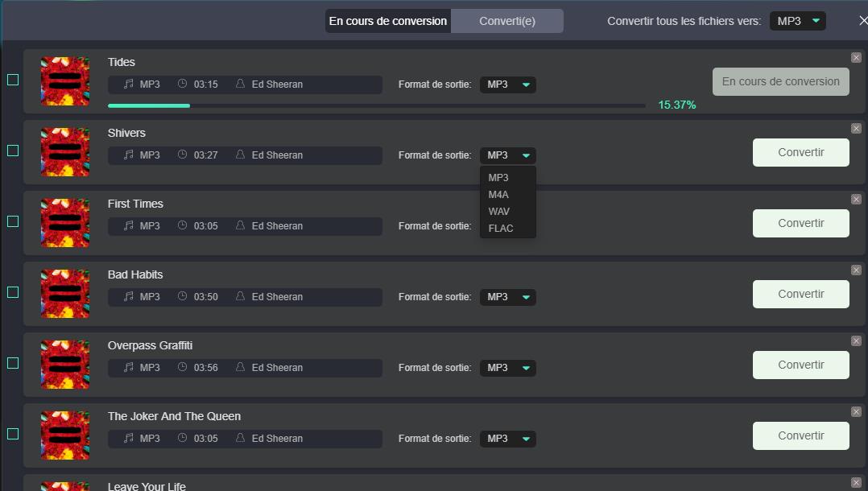Remove the Overpass Graffiti track via X icon
Viewport: 868px width, 491px height.
(856, 340)
